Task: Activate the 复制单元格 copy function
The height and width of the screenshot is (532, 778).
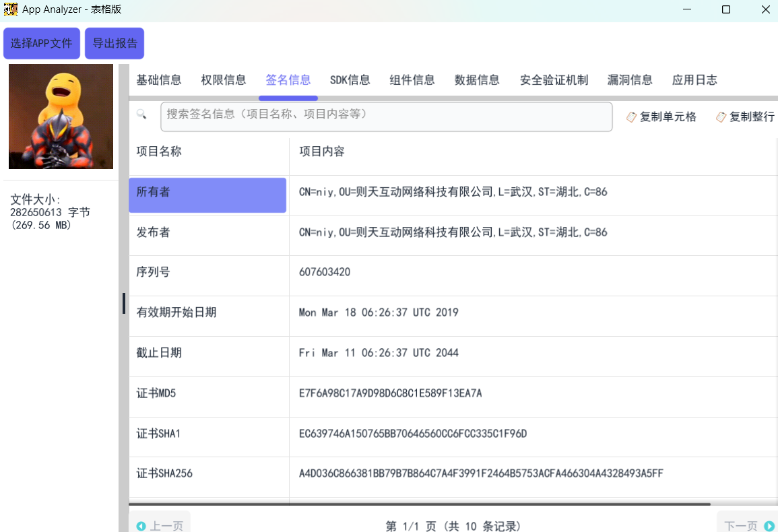Action: click(x=668, y=117)
